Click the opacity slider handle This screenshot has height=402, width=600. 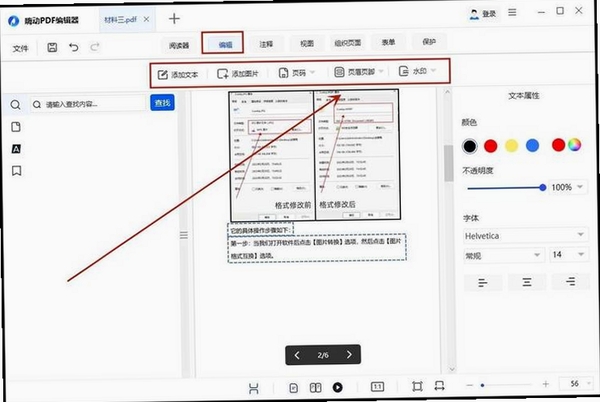pyautogui.click(x=543, y=187)
